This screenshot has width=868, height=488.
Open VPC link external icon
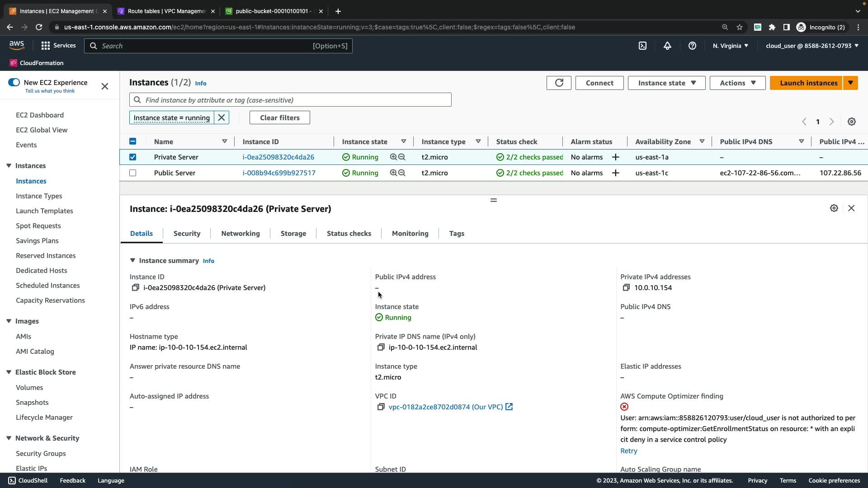pyautogui.click(x=509, y=407)
